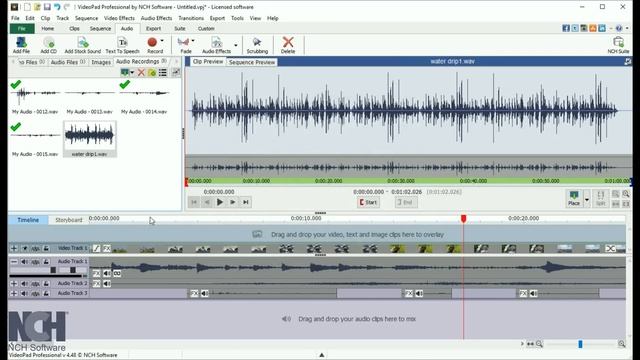Collapse Audio Track 1 with the minus button

tap(14, 261)
